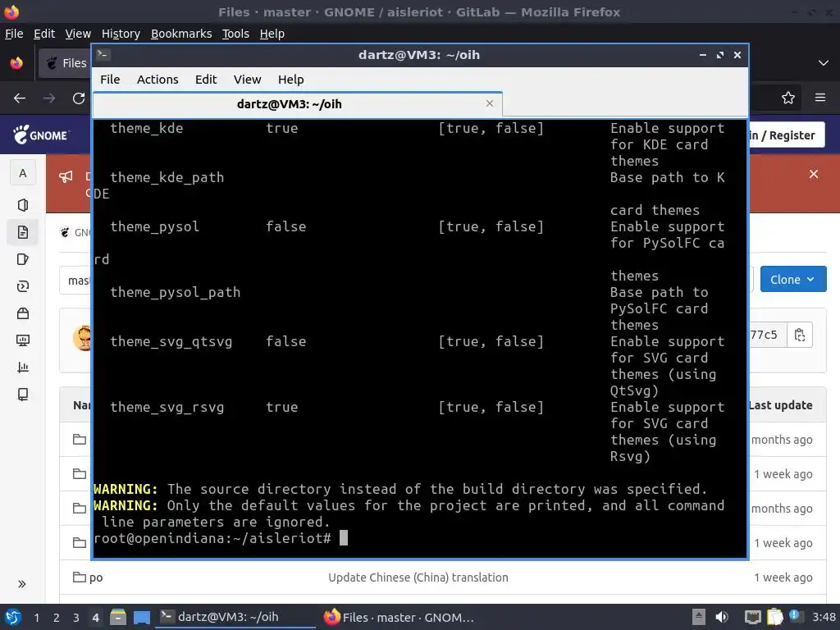840x630 pixels.
Task: Open Issues sidebar icon
Action: (x=22, y=259)
